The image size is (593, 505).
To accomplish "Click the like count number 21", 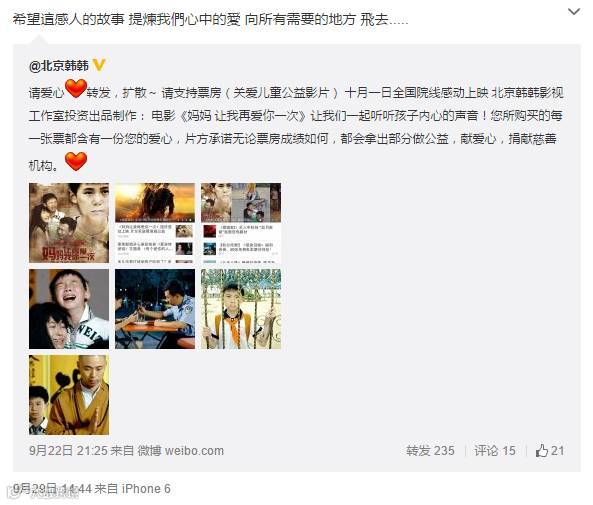I will tap(557, 451).
